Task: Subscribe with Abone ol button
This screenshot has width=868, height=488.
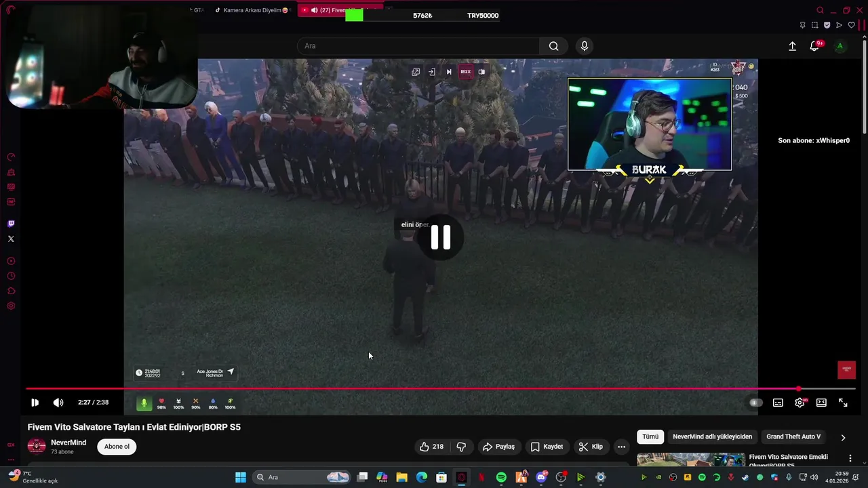Action: (117, 447)
